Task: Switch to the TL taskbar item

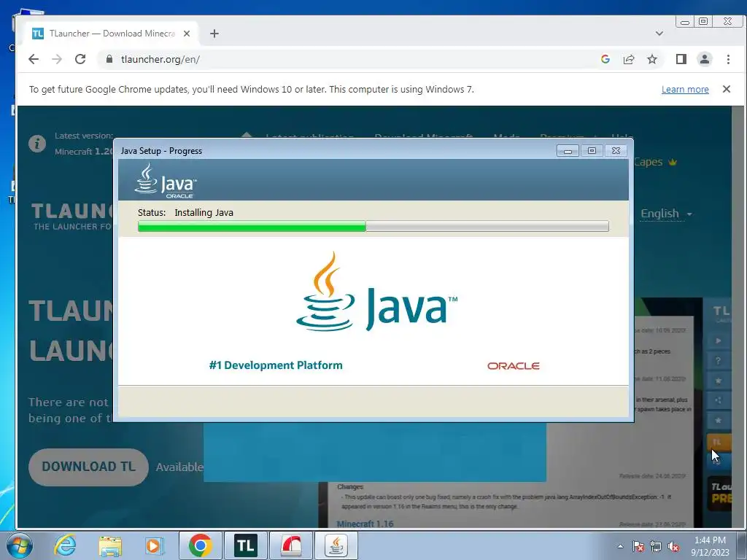Action: pyautogui.click(x=245, y=545)
